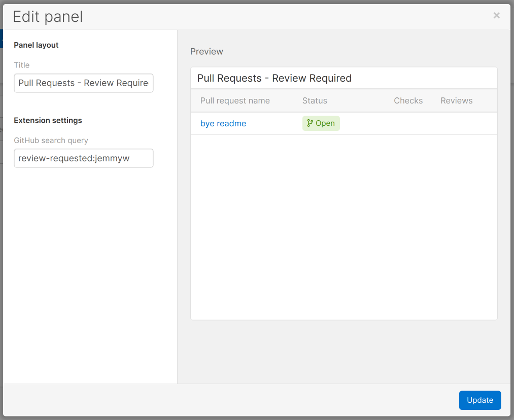Click the Status column header
Viewport: 514px width, 420px height.
tap(315, 100)
